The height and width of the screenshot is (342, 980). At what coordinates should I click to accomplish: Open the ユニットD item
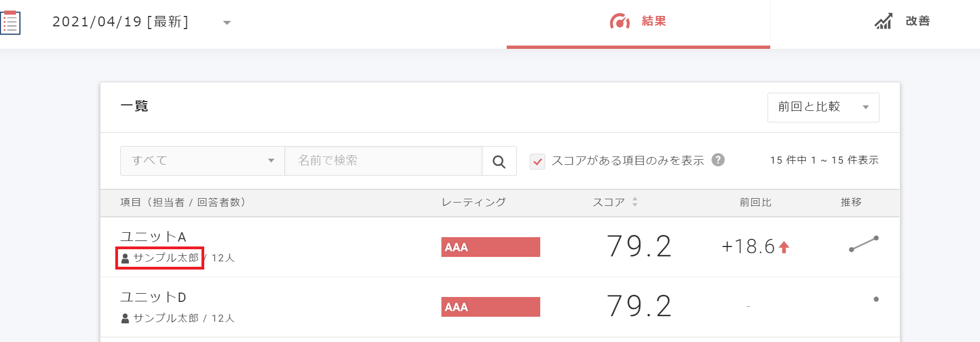[x=153, y=297]
